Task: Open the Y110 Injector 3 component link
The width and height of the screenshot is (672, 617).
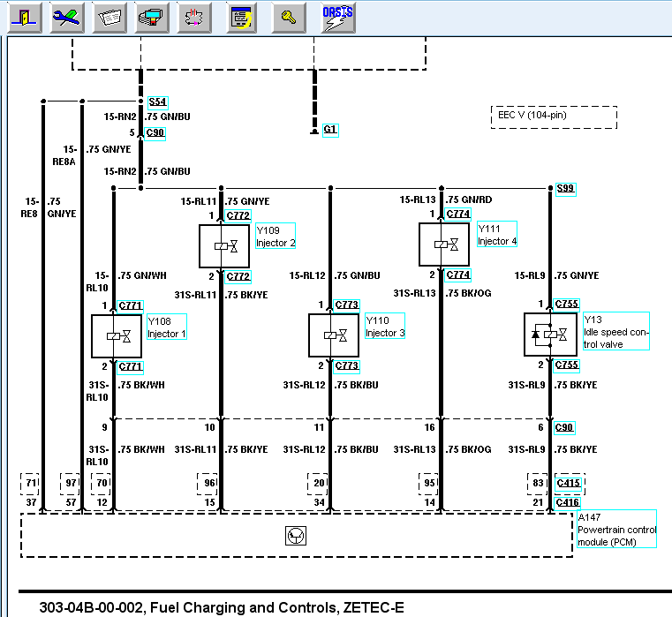Action: 385,326
